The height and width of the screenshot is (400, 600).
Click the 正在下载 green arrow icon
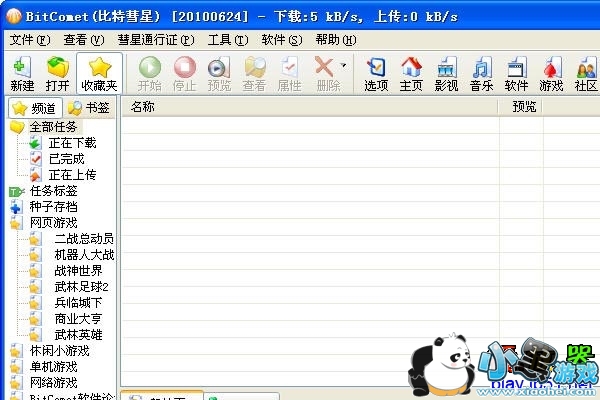35,143
